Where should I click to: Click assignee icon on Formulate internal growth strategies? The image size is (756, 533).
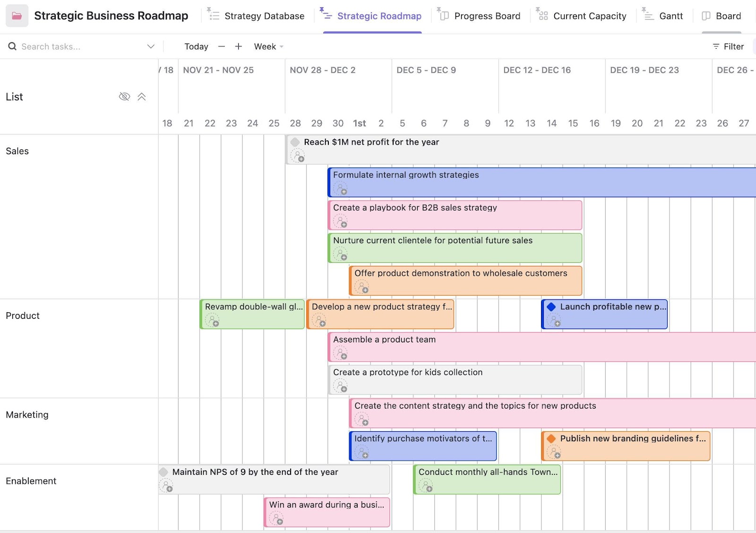[340, 189]
